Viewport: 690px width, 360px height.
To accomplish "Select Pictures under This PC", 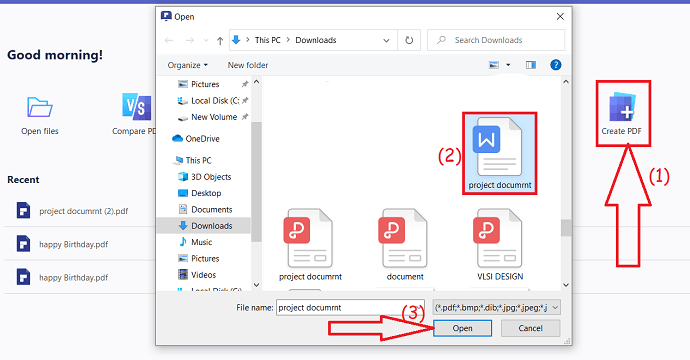I will coord(198,258).
